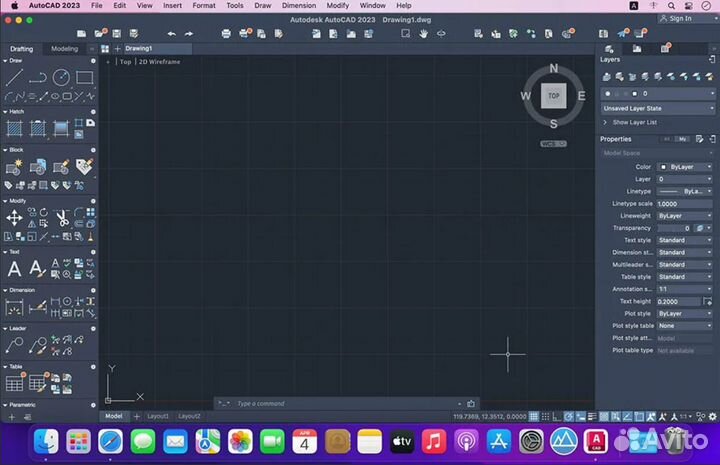Open AutoCAD from the Dock
Image resolution: width=720 pixels, height=465 pixels.
coord(596,441)
